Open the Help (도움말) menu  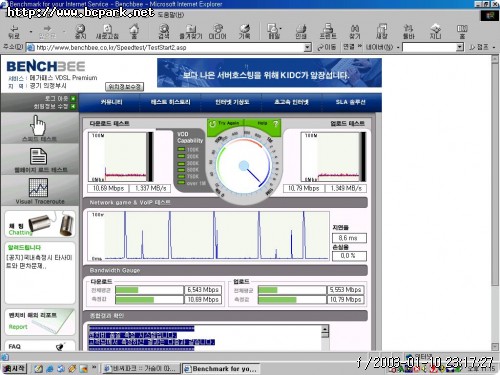click(x=171, y=15)
